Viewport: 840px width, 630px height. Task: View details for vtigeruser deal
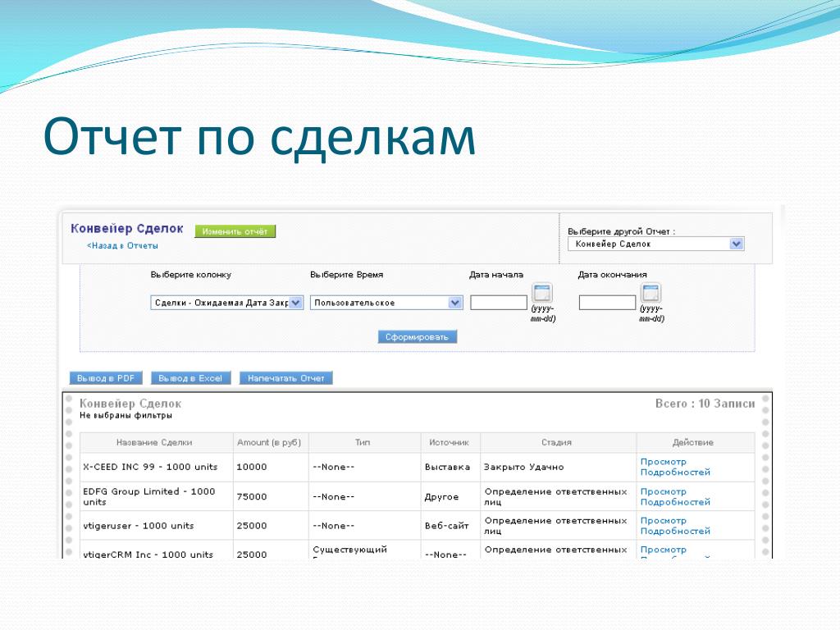[675, 526]
